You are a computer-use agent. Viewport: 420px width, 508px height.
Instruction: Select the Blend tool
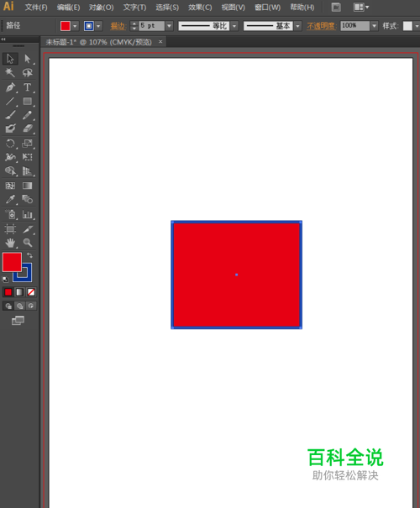pyautogui.click(x=27, y=199)
